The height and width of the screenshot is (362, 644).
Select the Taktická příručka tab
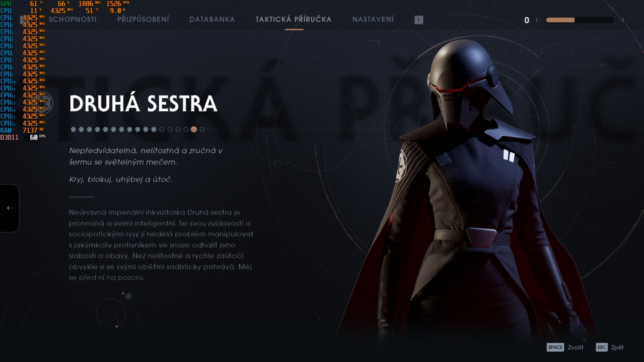pos(293,19)
